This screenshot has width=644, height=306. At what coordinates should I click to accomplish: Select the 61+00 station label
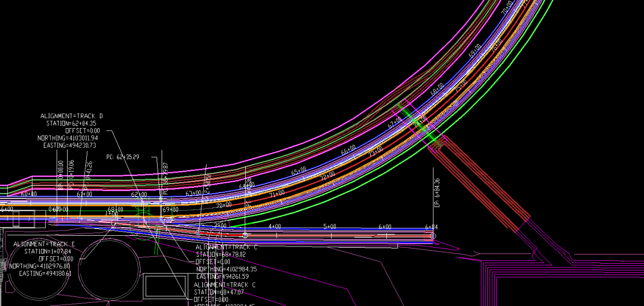[84, 194]
